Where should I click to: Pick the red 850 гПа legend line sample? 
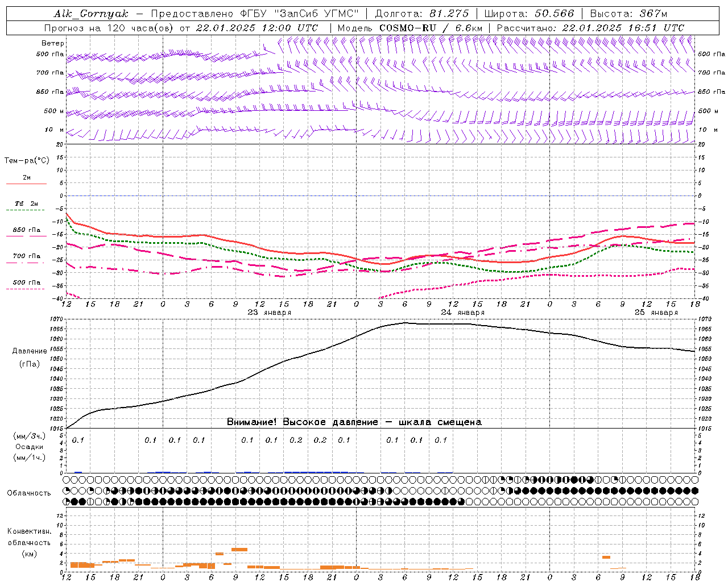click(26, 236)
